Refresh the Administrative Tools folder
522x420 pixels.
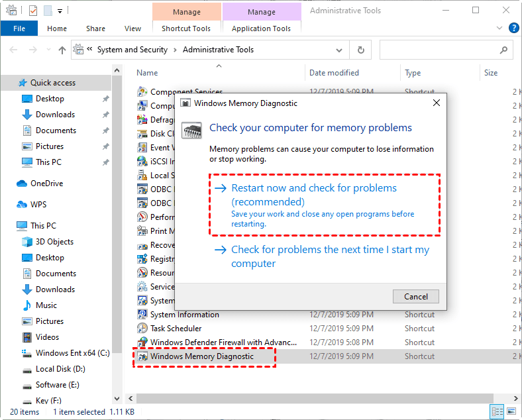pyautogui.click(x=360, y=50)
